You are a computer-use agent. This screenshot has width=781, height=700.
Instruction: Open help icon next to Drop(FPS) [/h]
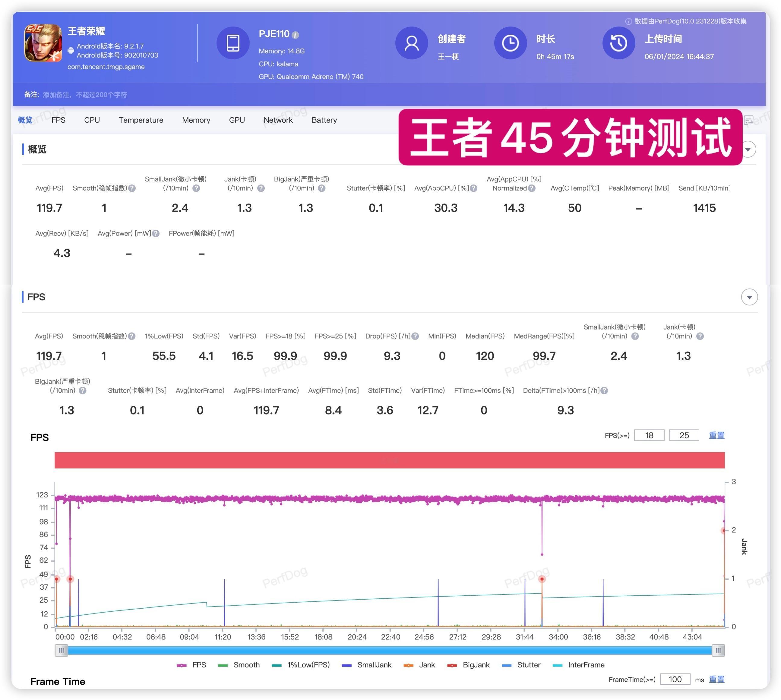415,336
